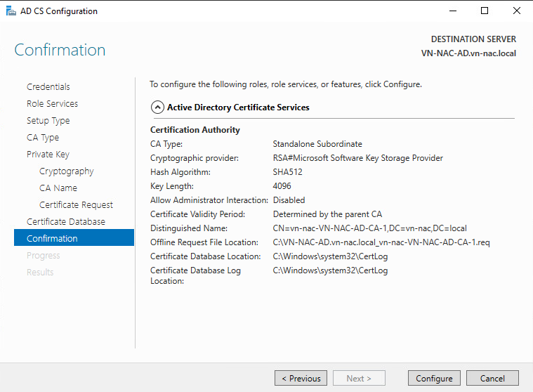This screenshot has width=533, height=392.
Task: Navigate to CA Type page
Action: [43, 138]
